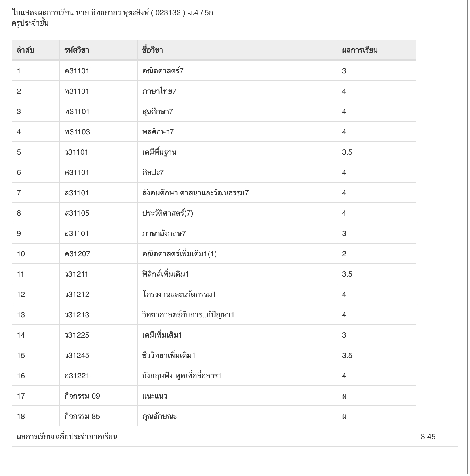Select the คณิตศาสตร์7 subject name

(x=163, y=71)
